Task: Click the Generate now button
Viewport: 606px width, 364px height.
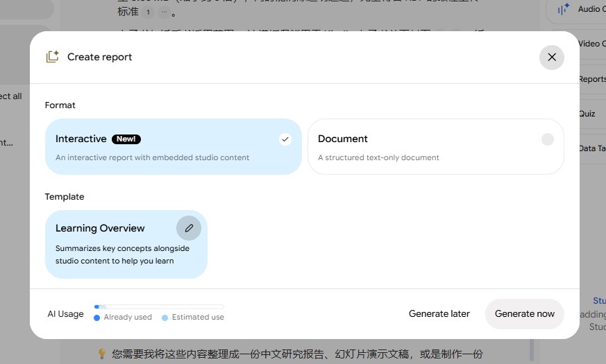Action: [525, 314]
